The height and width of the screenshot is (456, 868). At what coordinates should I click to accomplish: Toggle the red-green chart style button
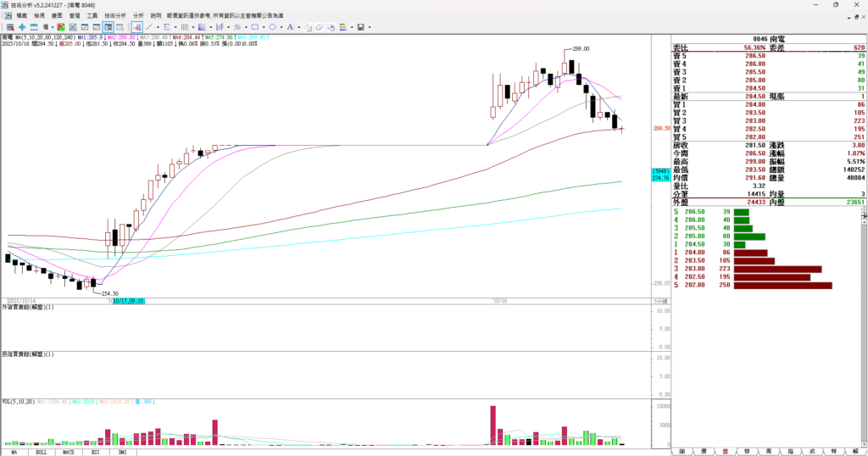pyautogui.click(x=61, y=27)
